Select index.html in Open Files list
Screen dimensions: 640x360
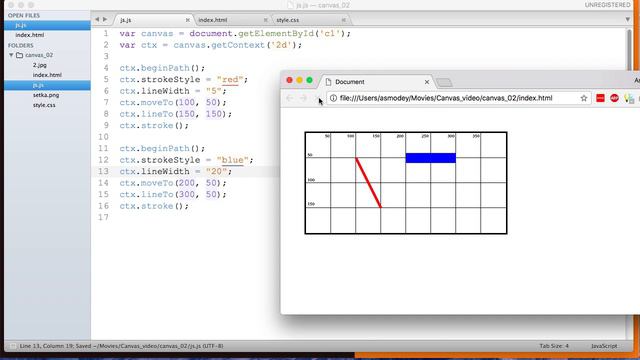pos(30,35)
